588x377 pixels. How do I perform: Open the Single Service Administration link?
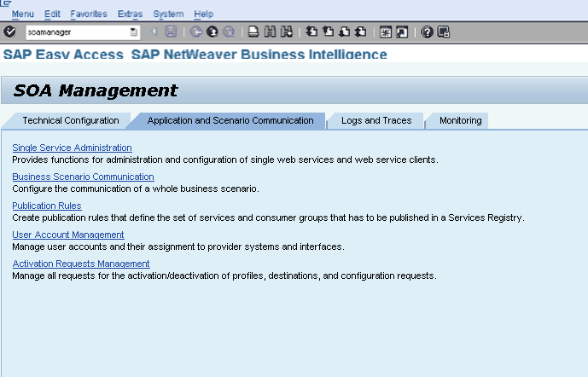pyautogui.click(x=72, y=148)
